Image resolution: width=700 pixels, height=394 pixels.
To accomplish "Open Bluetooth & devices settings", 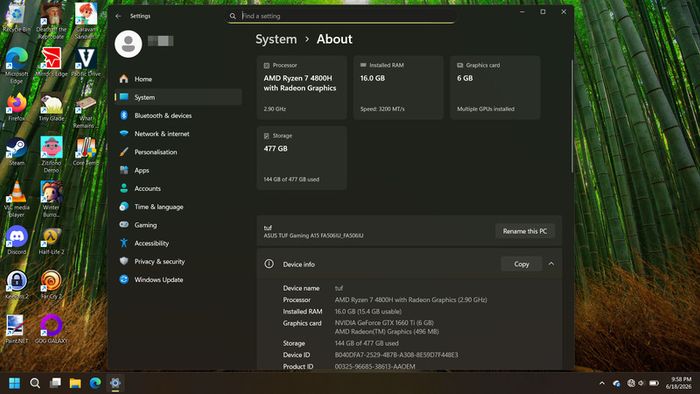I will [x=178, y=116].
